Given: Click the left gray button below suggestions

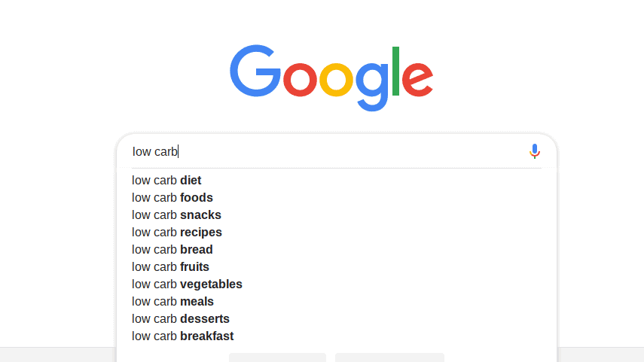Looking at the screenshot, I should 277,357.
